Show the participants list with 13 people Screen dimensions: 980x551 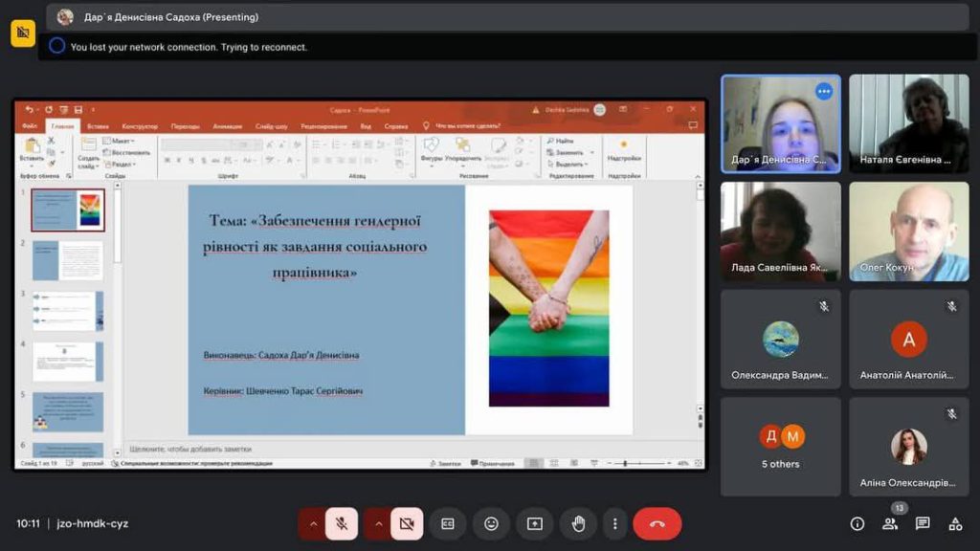(x=890, y=523)
